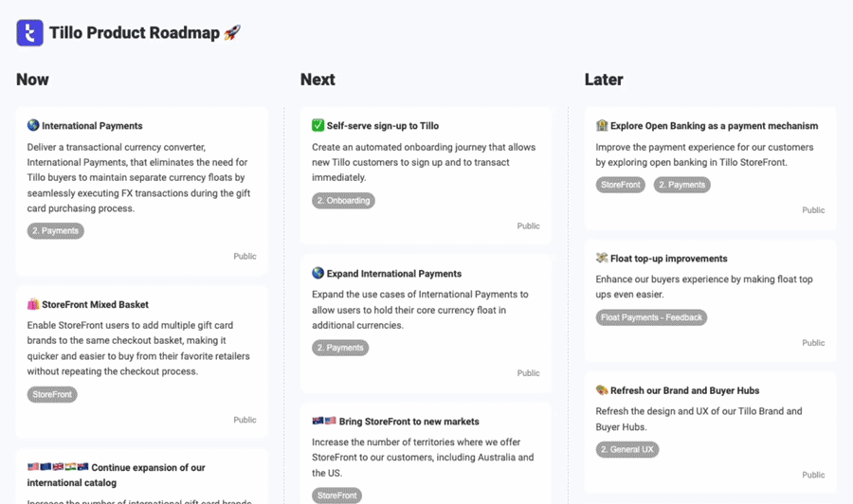Select the 2. Onboarding tag
Image resolution: width=853 pixels, height=504 pixels.
343,200
